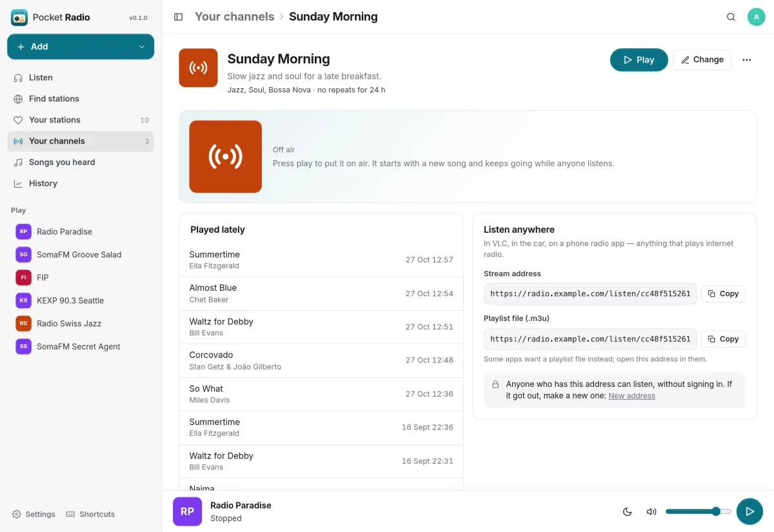Play the Sunday Morning channel
The width and height of the screenshot is (774, 532).
[639, 60]
